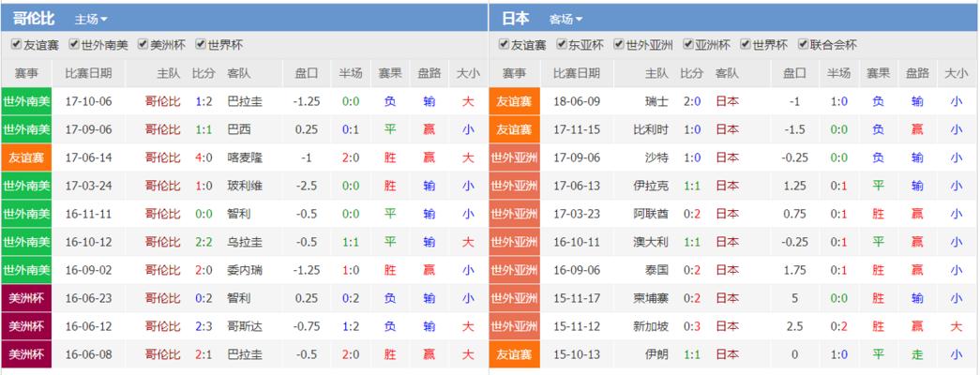Click opponent 喀麦隆
980x375 pixels.
[x=245, y=157]
